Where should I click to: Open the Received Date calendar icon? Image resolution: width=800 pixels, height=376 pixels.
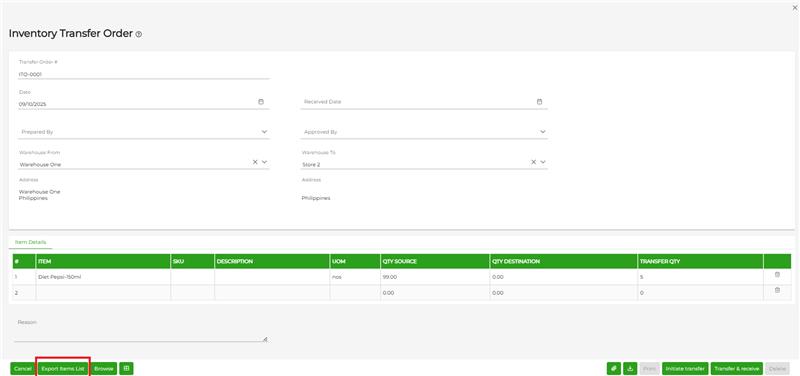(x=540, y=102)
